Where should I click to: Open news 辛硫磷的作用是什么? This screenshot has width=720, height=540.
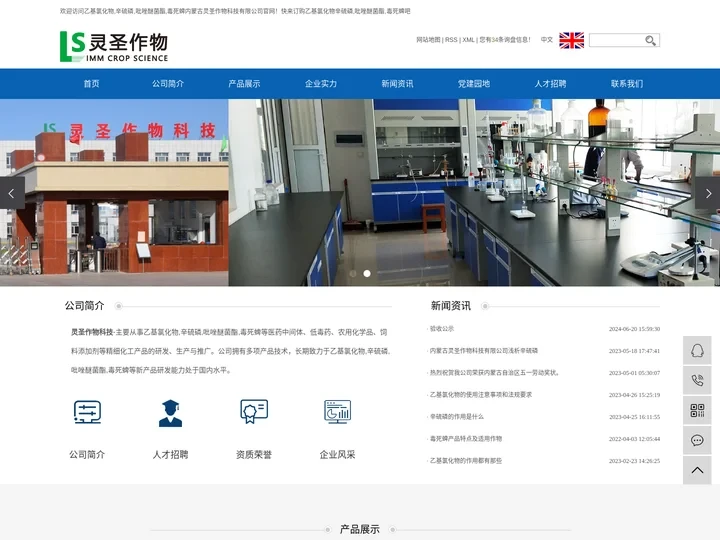[456, 417]
